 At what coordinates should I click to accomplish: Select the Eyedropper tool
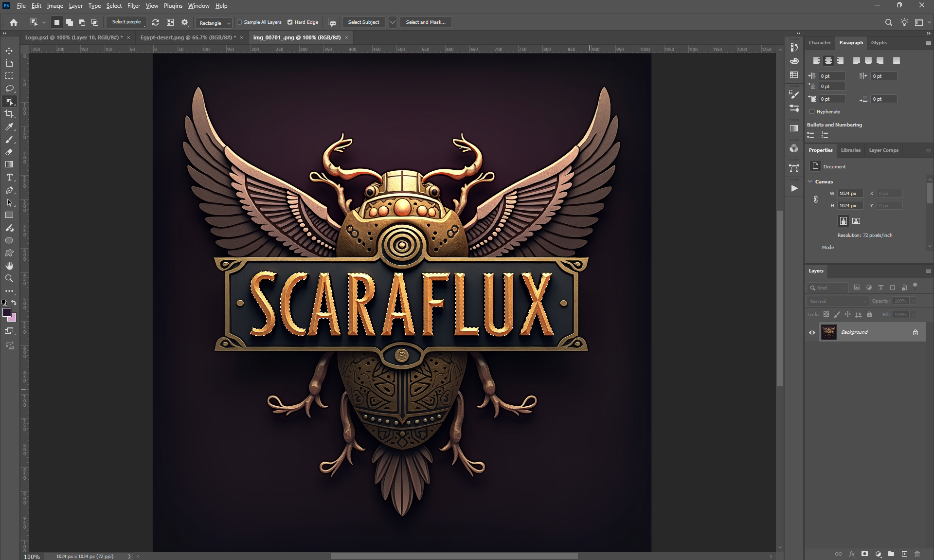point(9,126)
